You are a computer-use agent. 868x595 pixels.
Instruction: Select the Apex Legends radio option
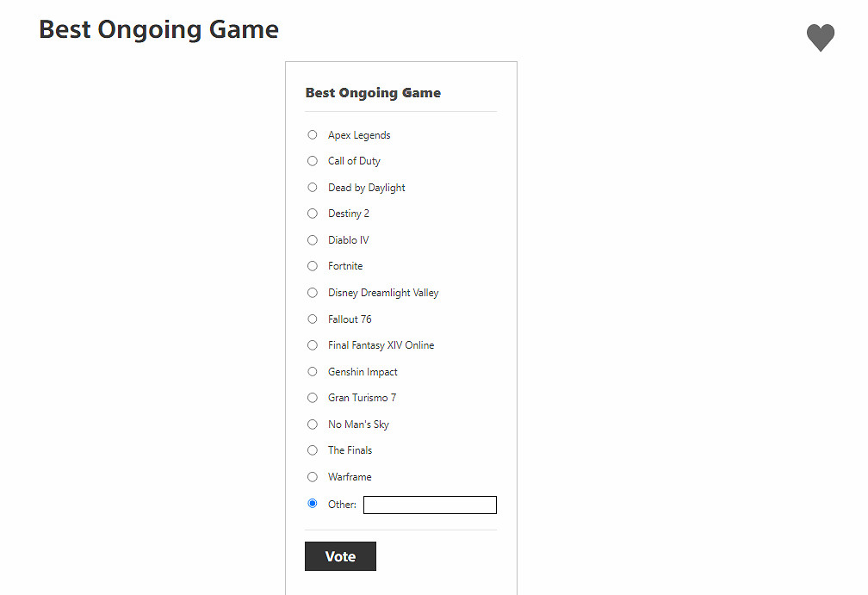click(x=313, y=134)
